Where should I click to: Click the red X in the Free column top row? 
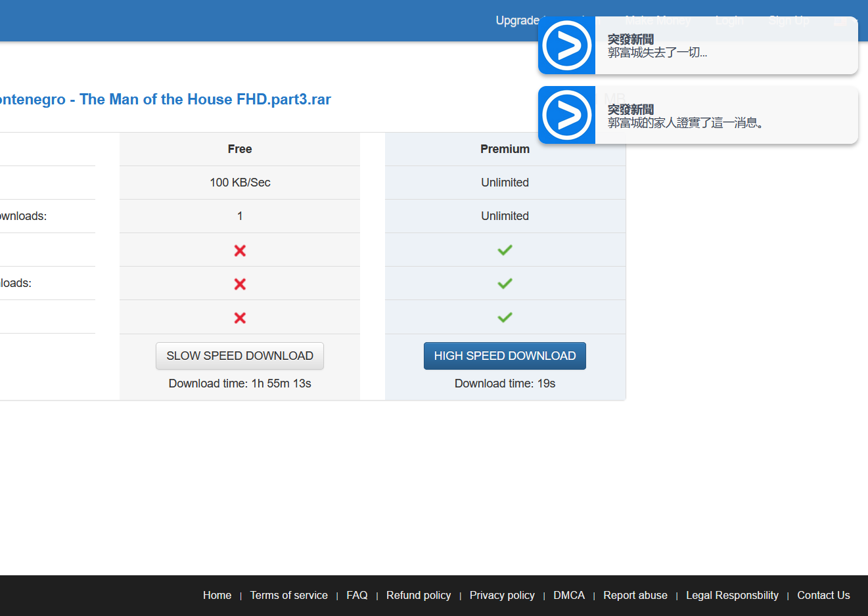(x=240, y=250)
